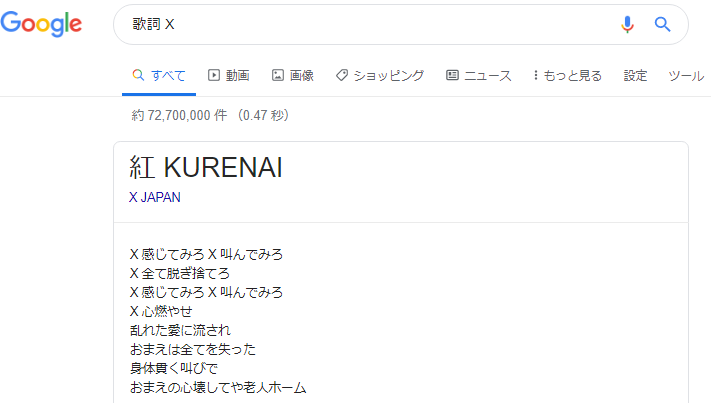This screenshot has height=403, width=711.
Task: Open the 画像 results tab
Action: (x=292, y=75)
